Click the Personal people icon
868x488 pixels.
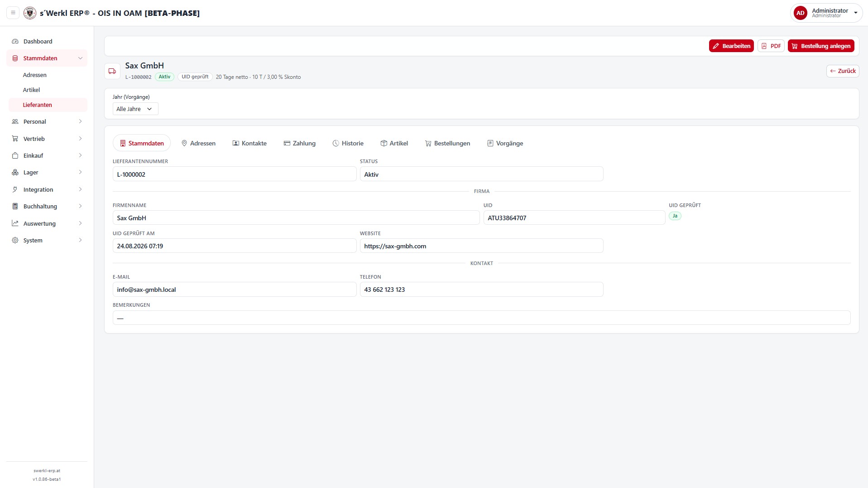tap(15, 121)
